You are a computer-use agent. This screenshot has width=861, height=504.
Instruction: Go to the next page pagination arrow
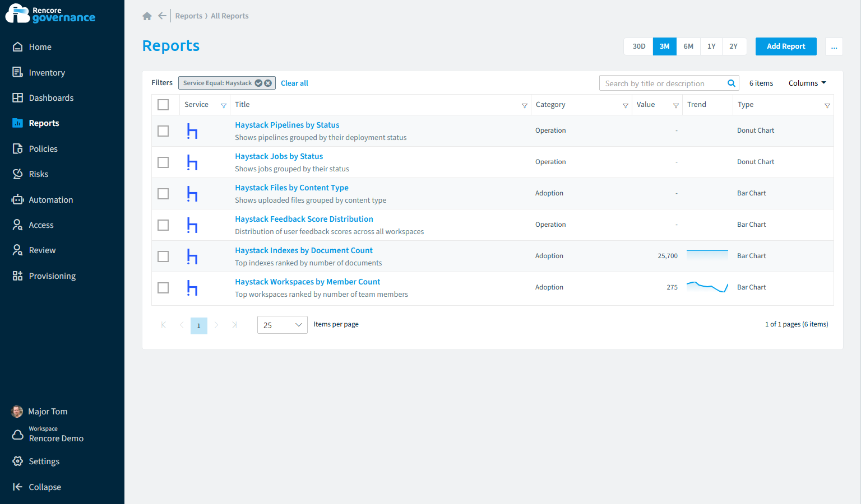point(216,325)
